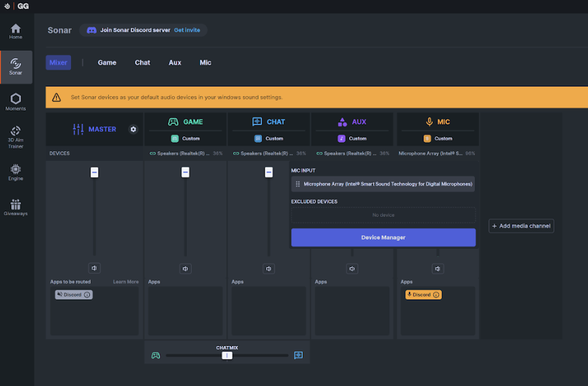588x386 pixels.
Task: Click the Mic microphone channel icon
Action: [x=429, y=122]
